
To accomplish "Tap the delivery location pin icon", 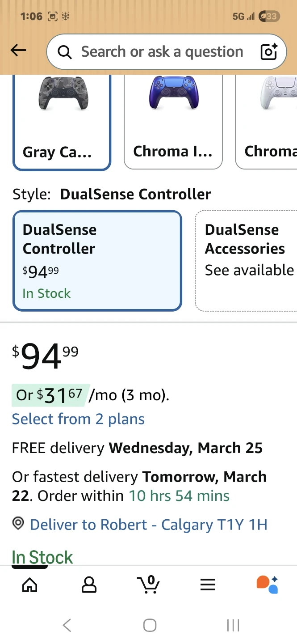I will click(x=18, y=524).
